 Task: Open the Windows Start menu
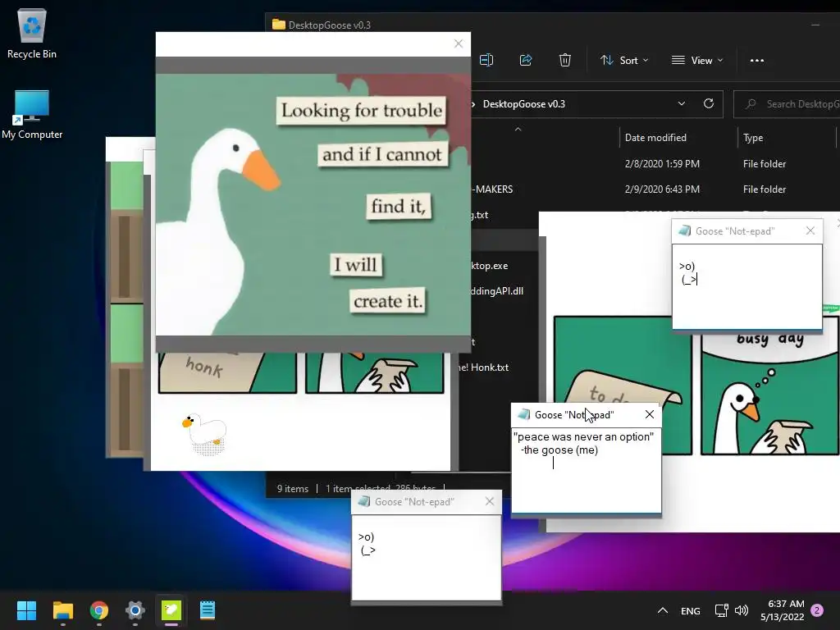26,610
